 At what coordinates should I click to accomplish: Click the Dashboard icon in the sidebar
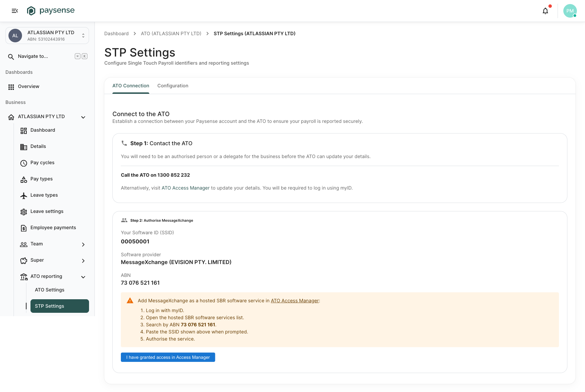(24, 131)
